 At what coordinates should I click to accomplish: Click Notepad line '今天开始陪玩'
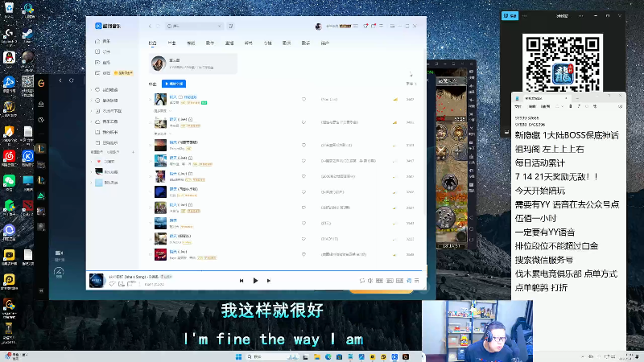click(540, 191)
